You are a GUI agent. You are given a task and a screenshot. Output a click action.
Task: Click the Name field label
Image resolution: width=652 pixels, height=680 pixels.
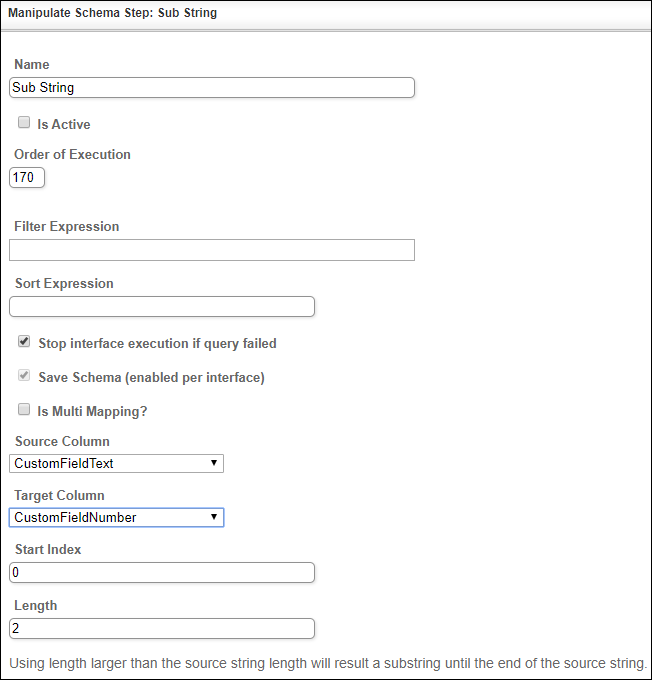click(x=32, y=65)
